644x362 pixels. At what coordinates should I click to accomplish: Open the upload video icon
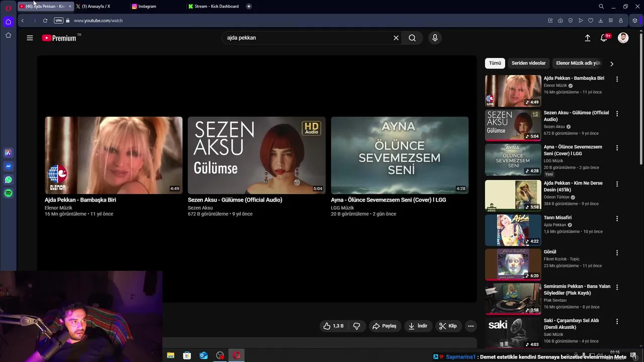coord(587,38)
